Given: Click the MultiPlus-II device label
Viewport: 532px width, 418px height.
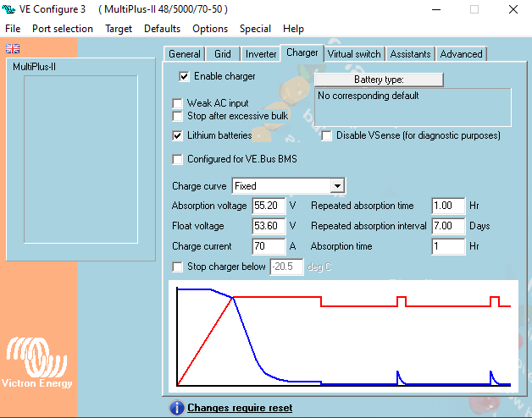Looking at the screenshot, I should [x=34, y=67].
